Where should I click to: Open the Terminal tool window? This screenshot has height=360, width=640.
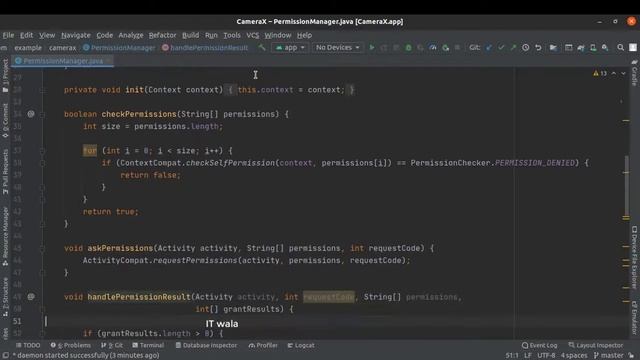(x=148, y=345)
